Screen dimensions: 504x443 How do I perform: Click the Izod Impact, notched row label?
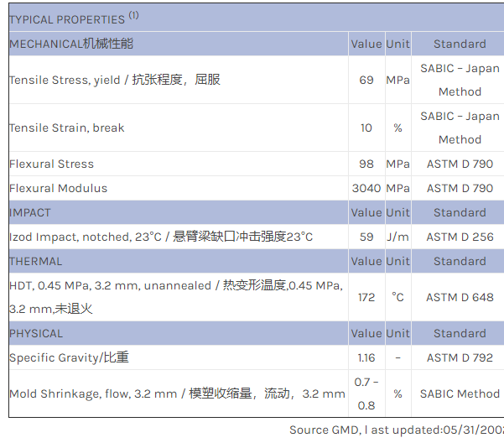(161, 237)
